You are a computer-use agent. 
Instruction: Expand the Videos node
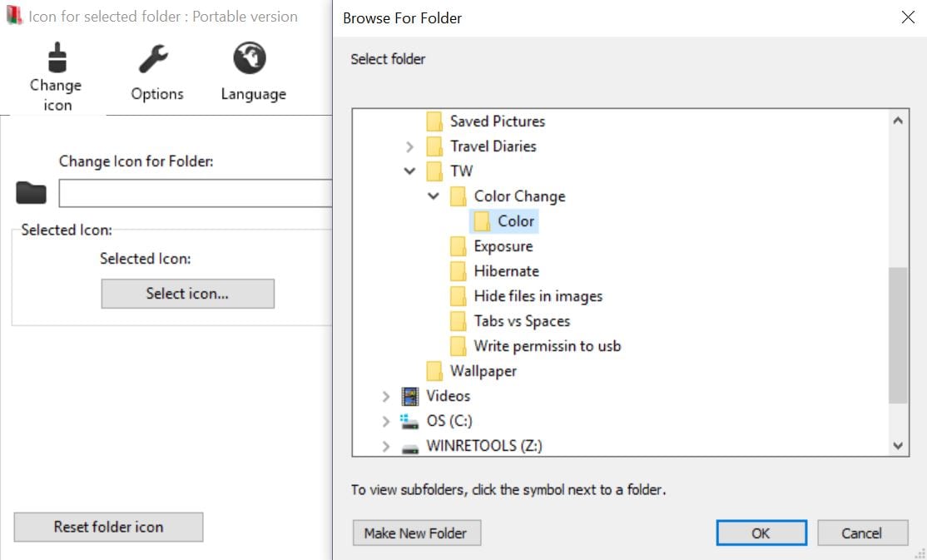pos(385,396)
